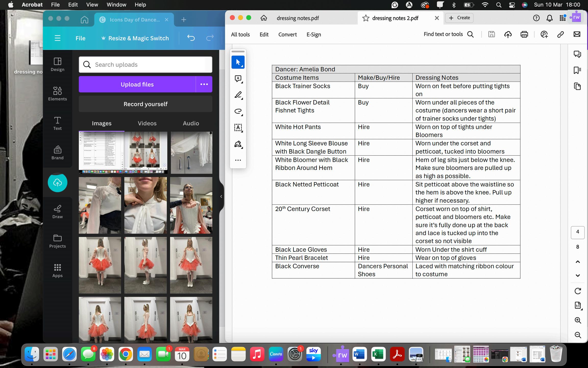Viewport: 588px width, 368px height.
Task: Open Upload files more options menu
Action: (x=204, y=84)
